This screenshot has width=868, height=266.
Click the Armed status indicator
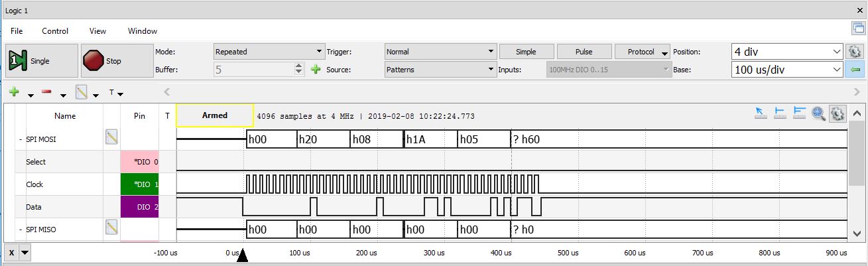click(x=215, y=115)
